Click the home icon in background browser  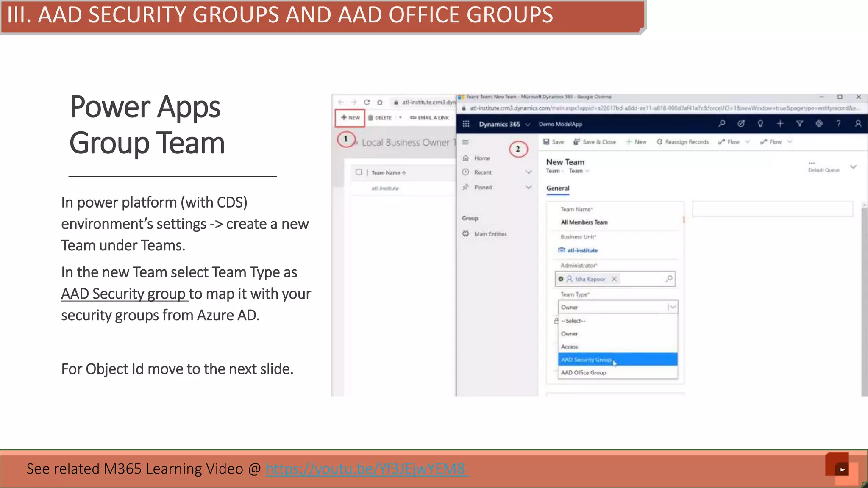coord(380,102)
